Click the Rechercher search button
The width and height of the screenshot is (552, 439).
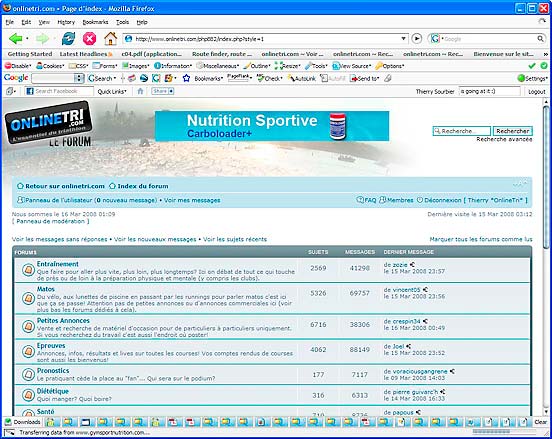coord(513,131)
